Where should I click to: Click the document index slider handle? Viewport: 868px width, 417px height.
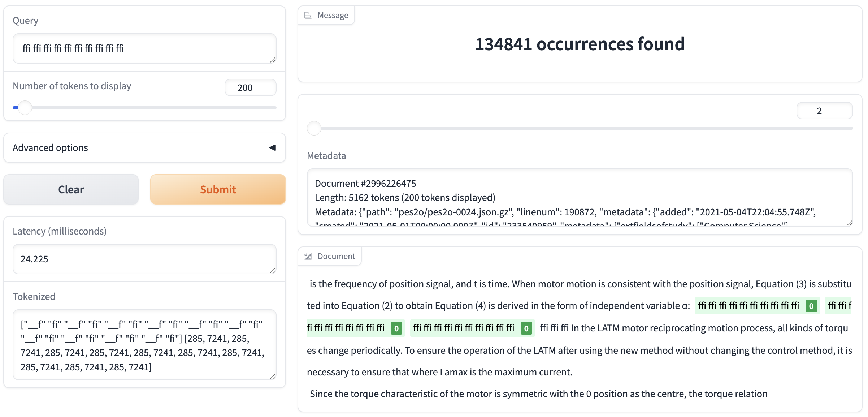pyautogui.click(x=314, y=128)
